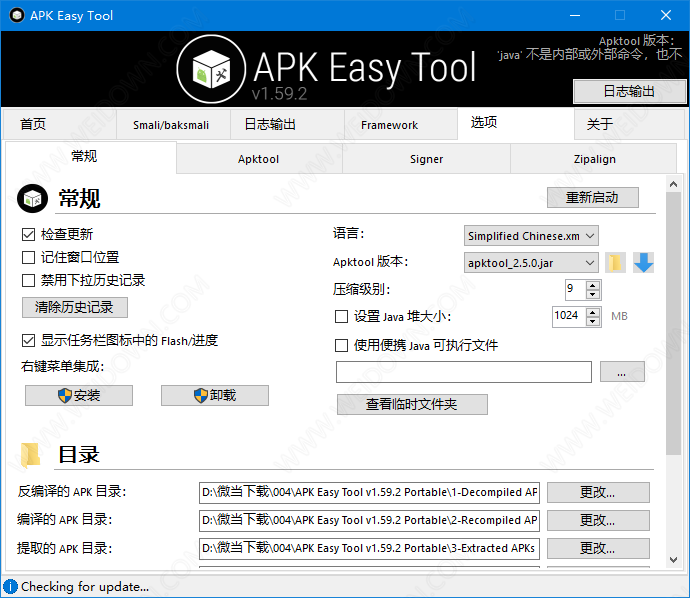Click the 压缩级别 value field showing 9
The height and width of the screenshot is (598, 690).
click(576, 290)
